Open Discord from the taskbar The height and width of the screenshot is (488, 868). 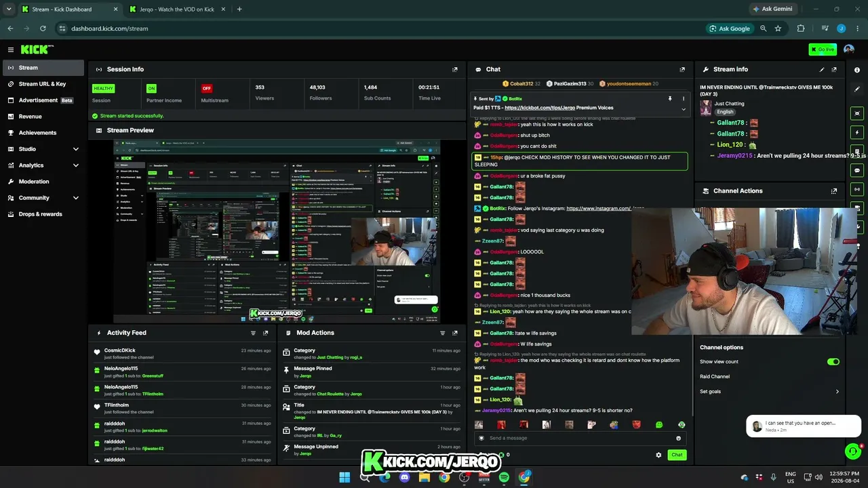(405, 477)
